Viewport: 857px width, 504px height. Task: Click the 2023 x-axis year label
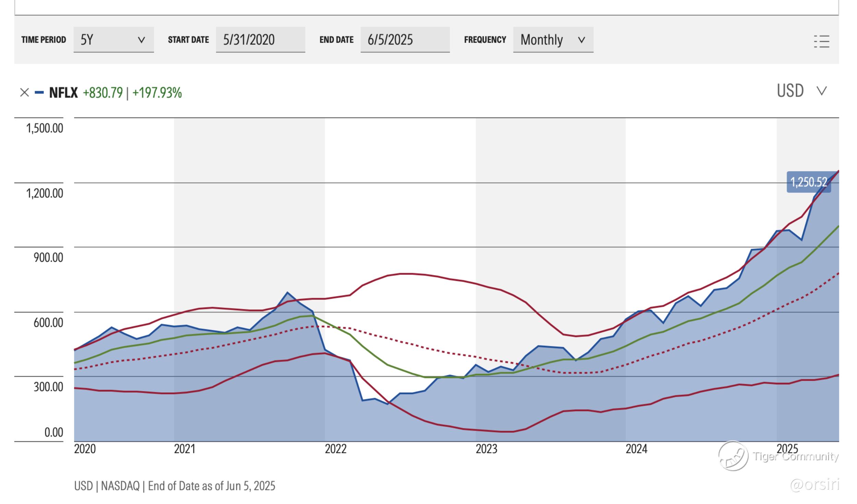pos(486,449)
